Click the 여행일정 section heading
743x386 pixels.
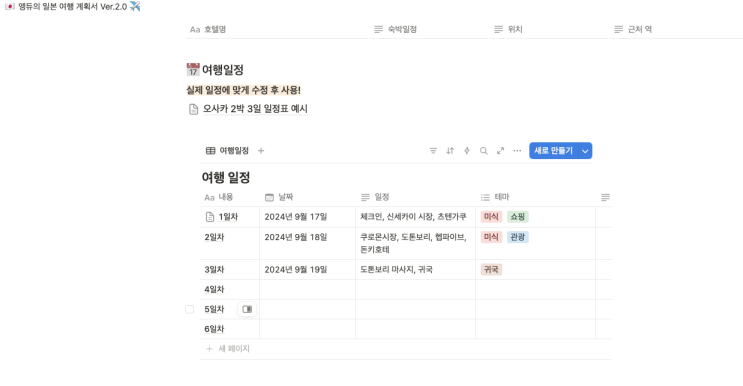tap(223, 70)
